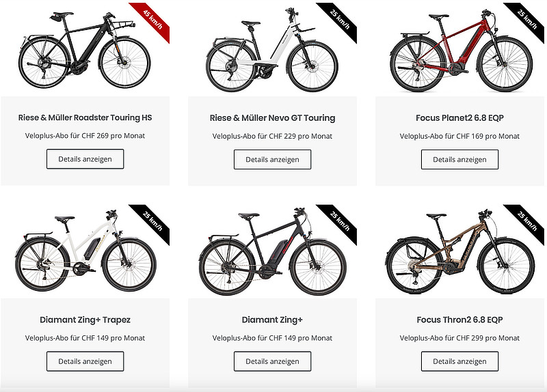The image size is (547, 392).
Task: Click the Riese & Müller Roadster Touring HS title
Action: click(x=85, y=117)
